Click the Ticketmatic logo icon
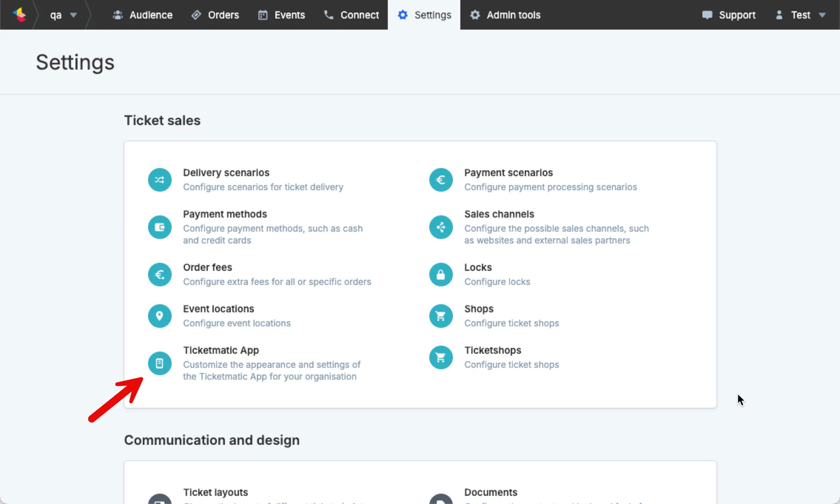The width and height of the screenshot is (840, 504). (19, 15)
